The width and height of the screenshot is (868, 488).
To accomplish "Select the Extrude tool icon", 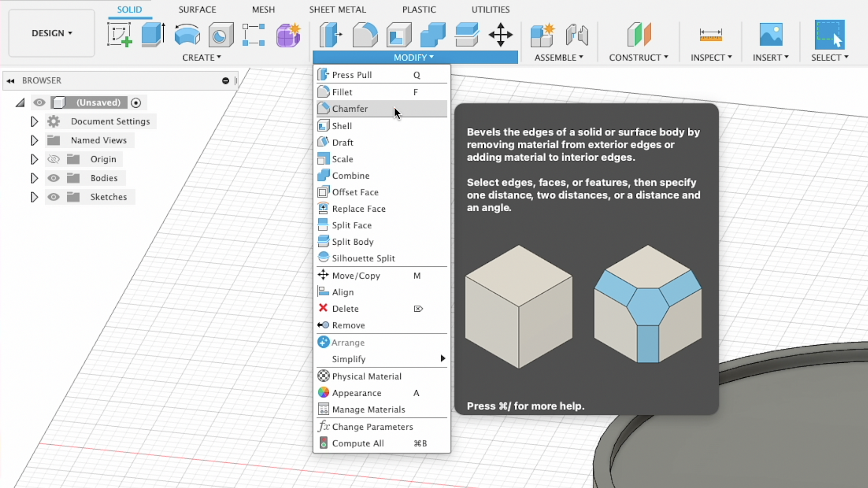I will click(x=153, y=34).
